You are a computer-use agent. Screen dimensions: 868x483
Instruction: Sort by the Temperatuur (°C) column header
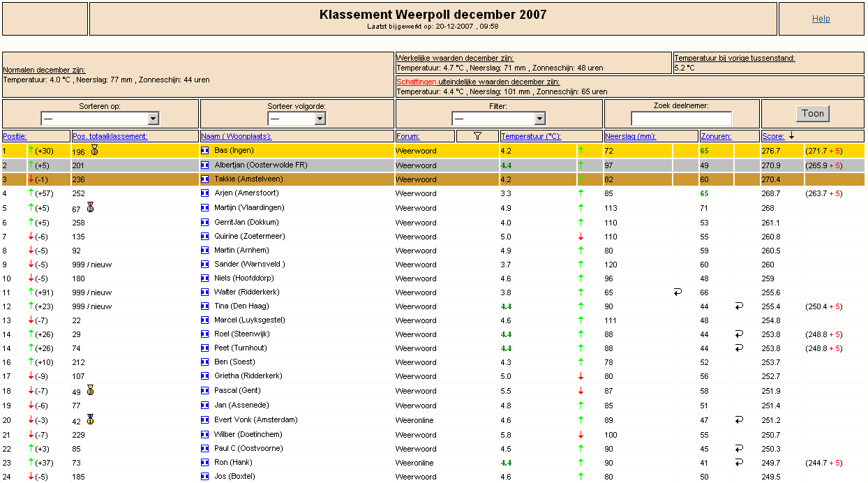pyautogui.click(x=530, y=136)
